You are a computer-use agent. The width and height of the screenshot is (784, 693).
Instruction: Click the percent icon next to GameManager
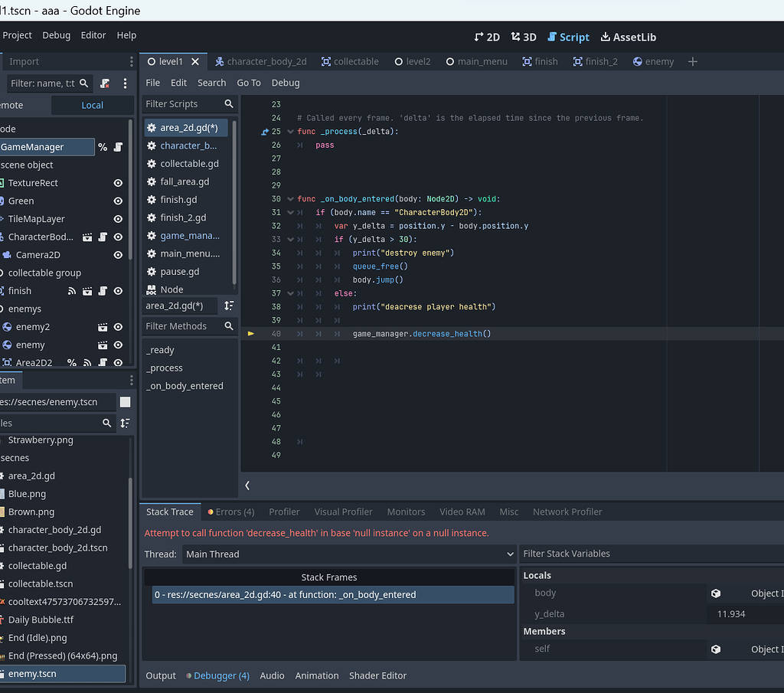(x=101, y=145)
